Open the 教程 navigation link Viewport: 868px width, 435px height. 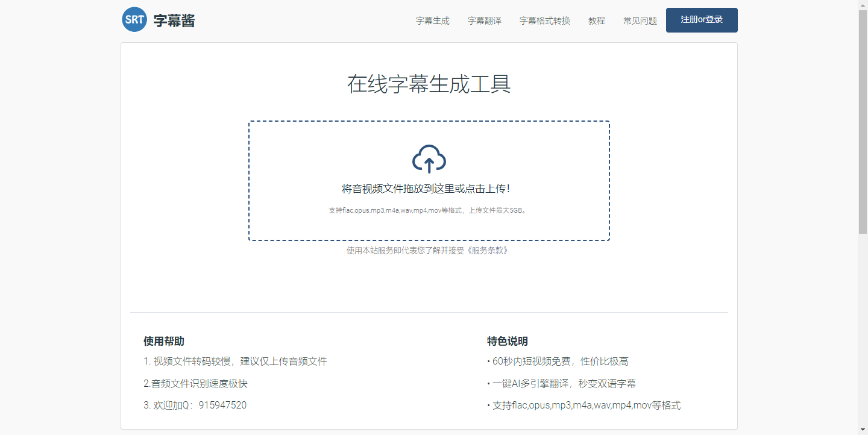click(597, 20)
